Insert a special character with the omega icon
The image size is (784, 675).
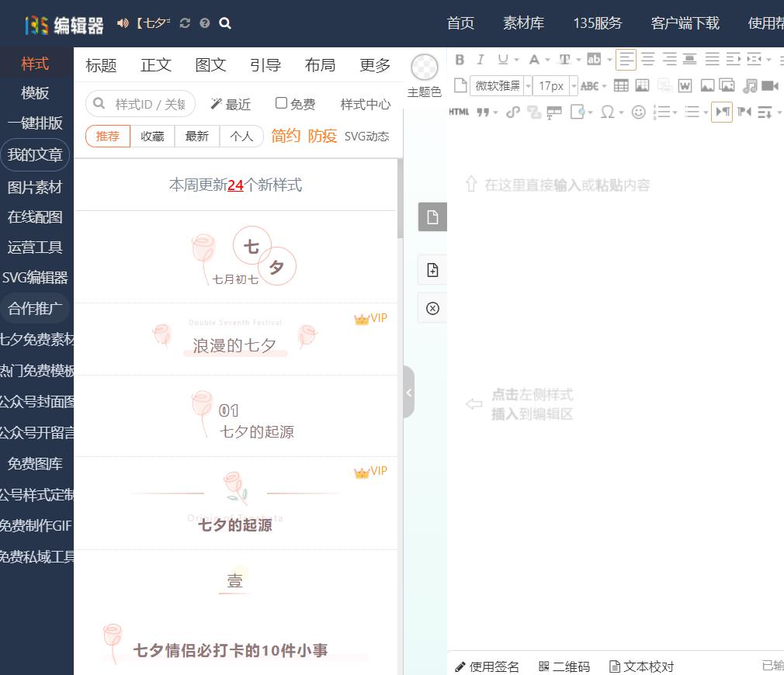coord(609,112)
